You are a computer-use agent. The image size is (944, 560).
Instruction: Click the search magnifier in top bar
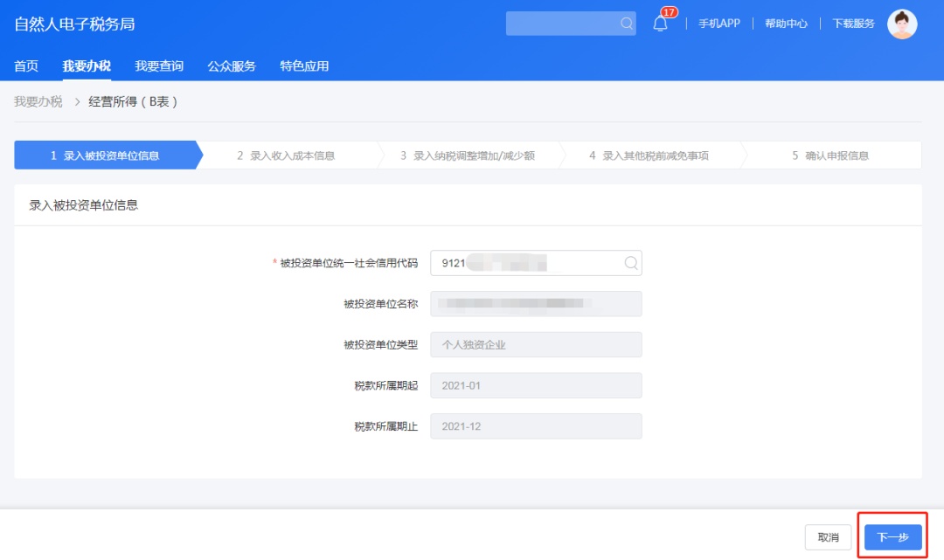click(626, 24)
